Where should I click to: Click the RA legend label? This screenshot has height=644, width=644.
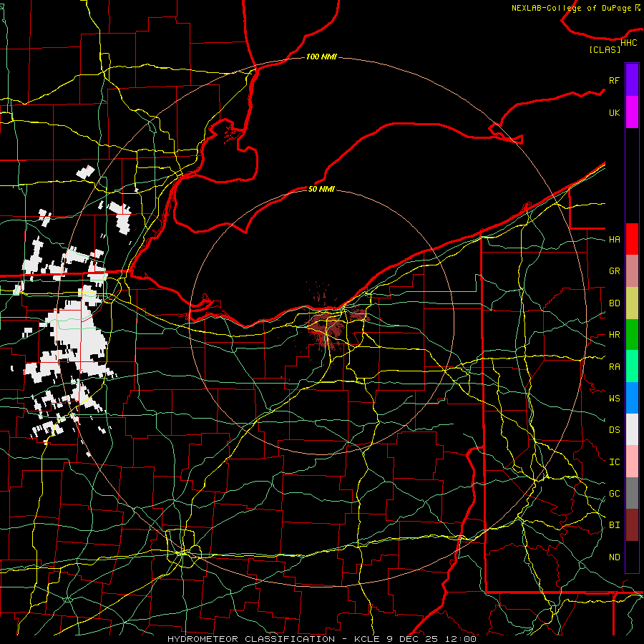[614, 367]
